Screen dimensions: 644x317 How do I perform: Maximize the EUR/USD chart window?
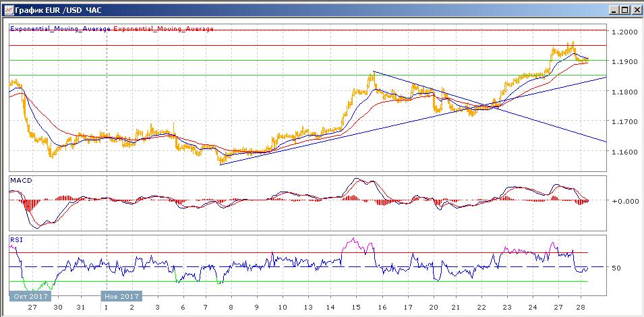pyautogui.click(x=624, y=10)
